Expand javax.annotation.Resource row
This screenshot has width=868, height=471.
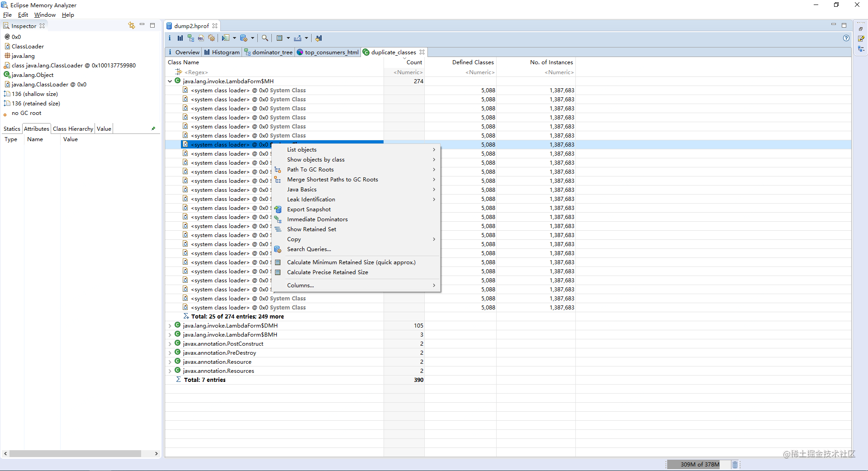click(x=170, y=362)
